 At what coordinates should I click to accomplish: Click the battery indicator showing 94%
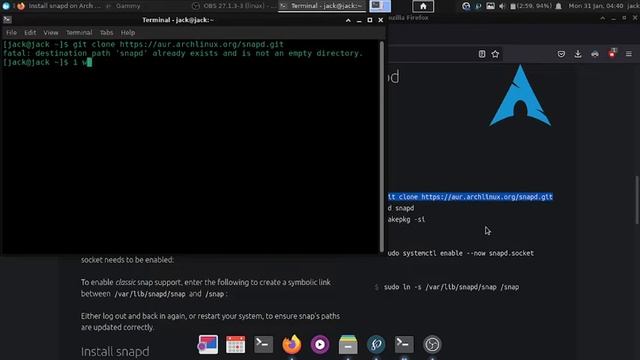(x=531, y=6)
